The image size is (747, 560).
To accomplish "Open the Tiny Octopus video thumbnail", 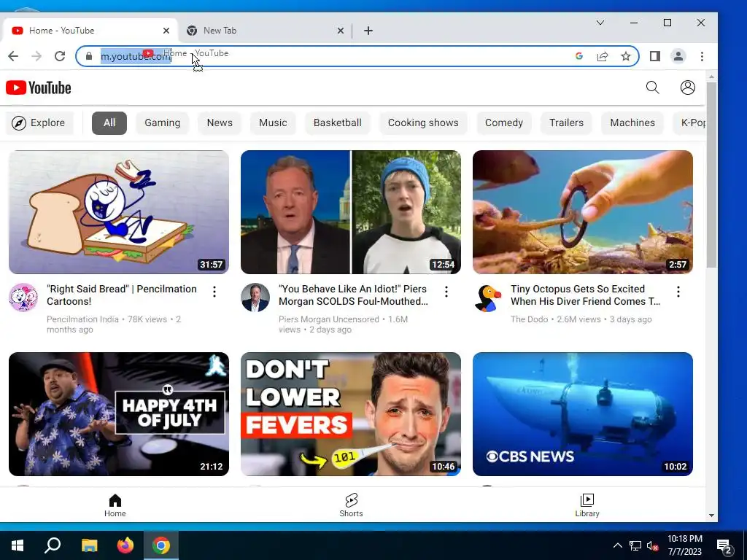I will [583, 212].
